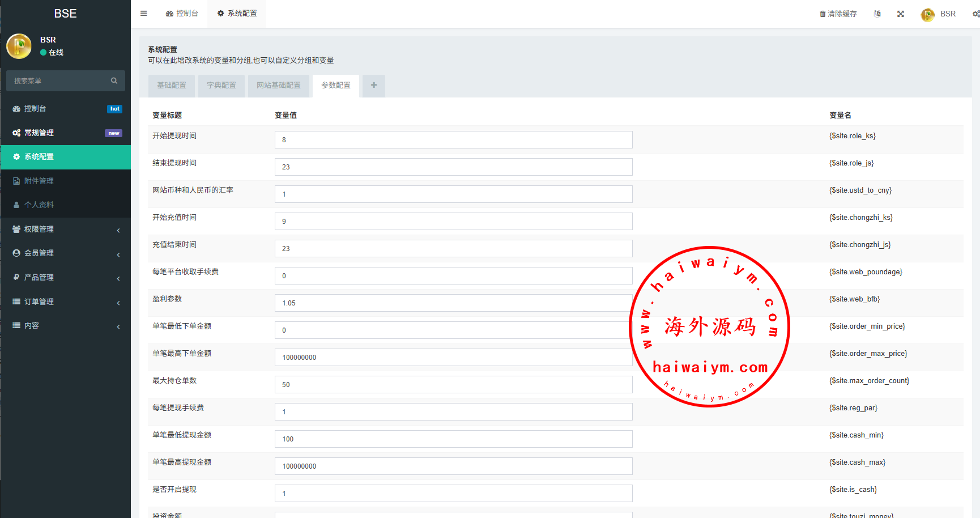Open 附件管理 in the sidebar
Image resolution: width=980 pixels, height=518 pixels.
pos(39,181)
